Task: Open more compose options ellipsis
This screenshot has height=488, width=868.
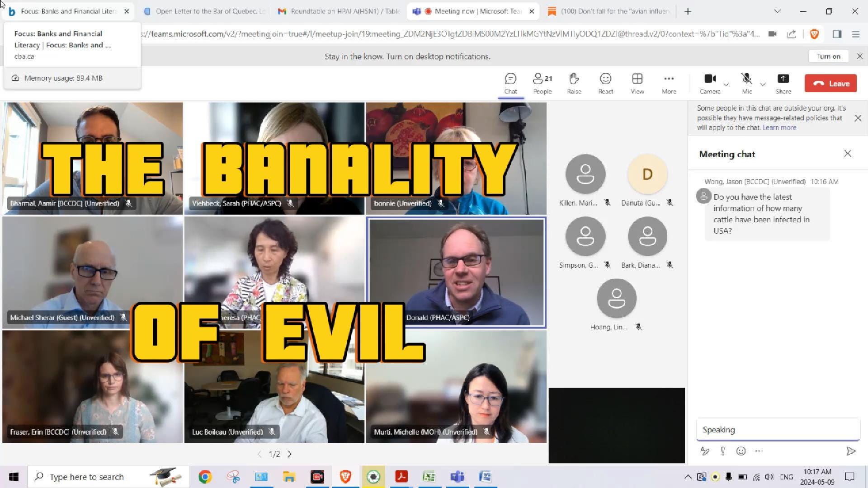Action: [x=759, y=451]
